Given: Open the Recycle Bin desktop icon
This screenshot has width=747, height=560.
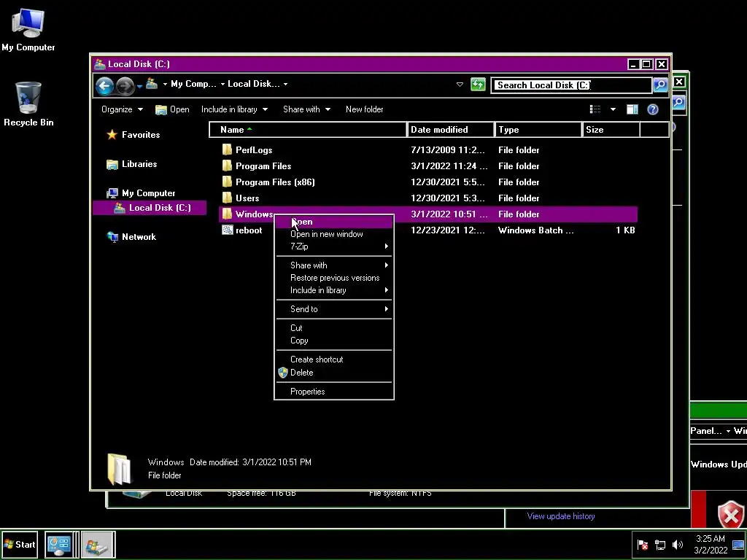Looking at the screenshot, I should click(28, 104).
